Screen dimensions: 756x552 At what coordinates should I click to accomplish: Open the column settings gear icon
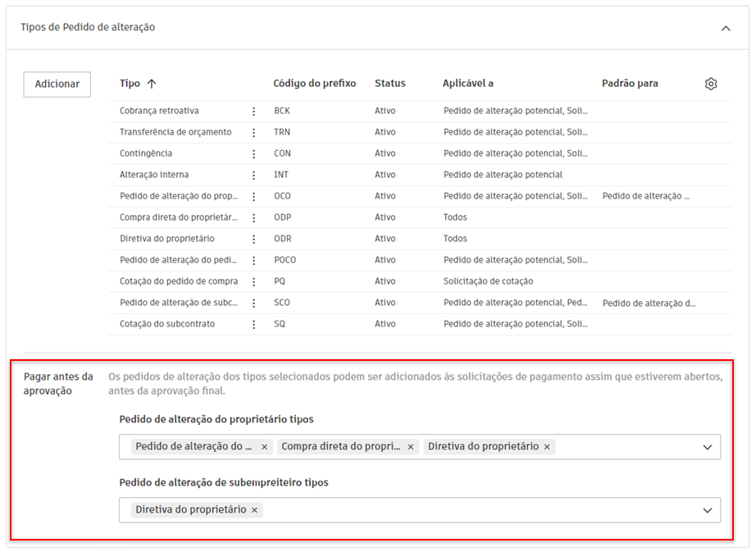710,84
